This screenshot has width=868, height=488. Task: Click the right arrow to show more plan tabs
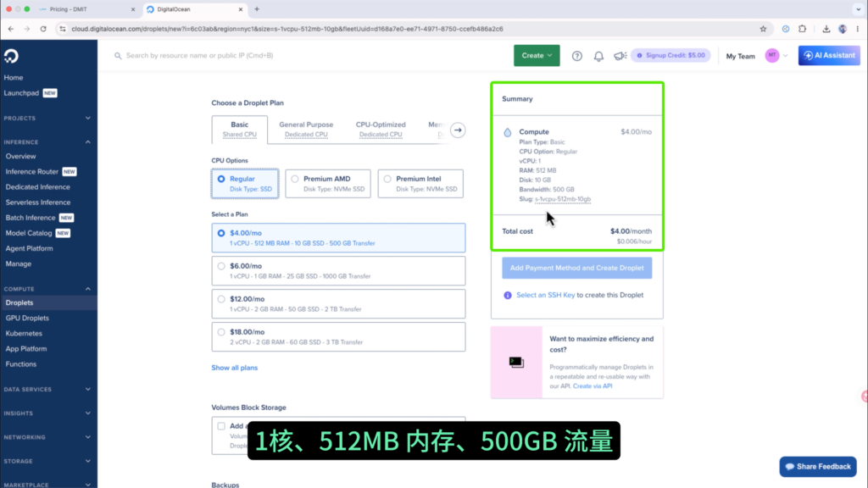458,130
